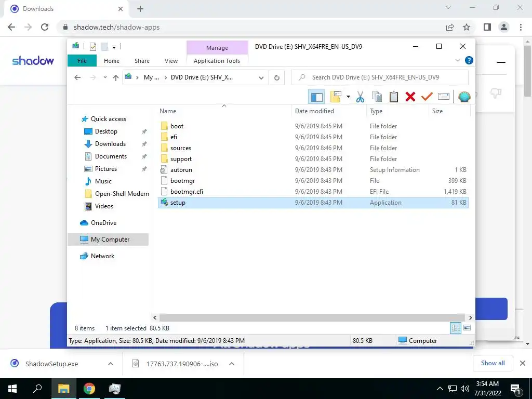Open recent locations dropdown arrow
532x399 pixels.
(105, 77)
